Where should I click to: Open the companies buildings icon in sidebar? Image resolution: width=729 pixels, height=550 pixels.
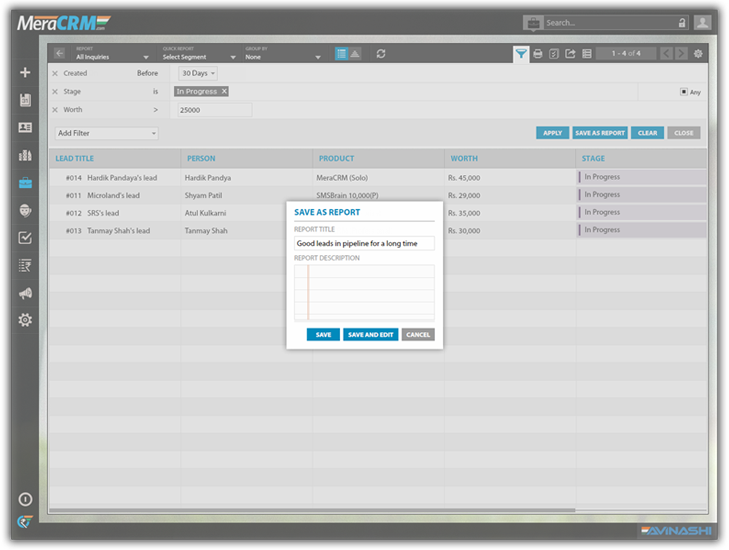pyautogui.click(x=25, y=155)
